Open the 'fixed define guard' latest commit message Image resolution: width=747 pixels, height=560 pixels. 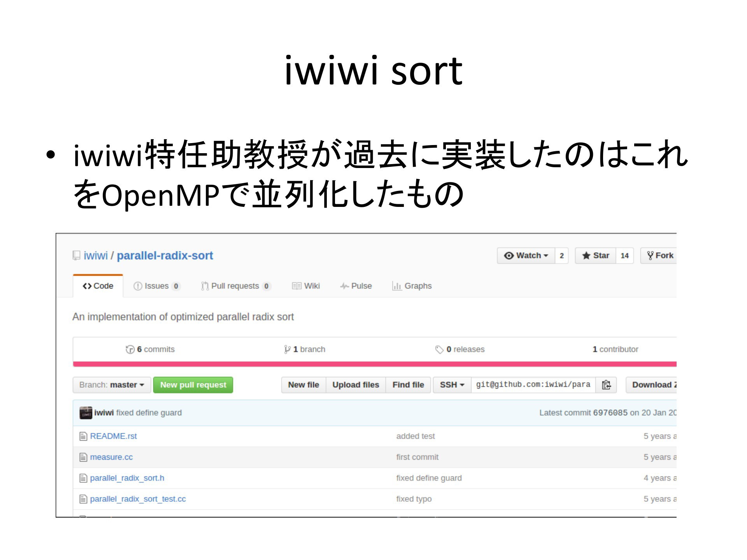coord(149,413)
